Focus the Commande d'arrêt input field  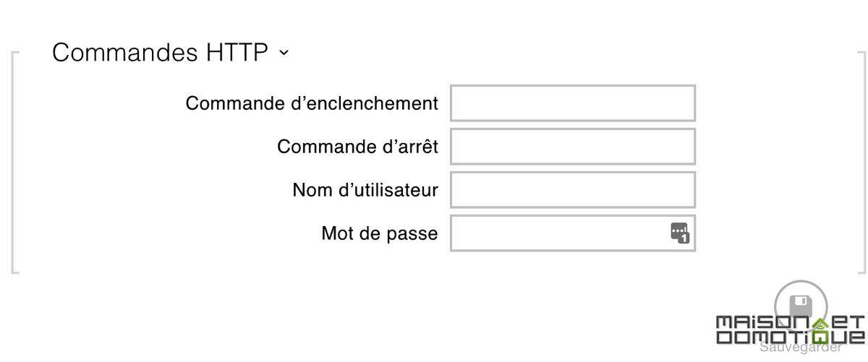click(x=573, y=147)
